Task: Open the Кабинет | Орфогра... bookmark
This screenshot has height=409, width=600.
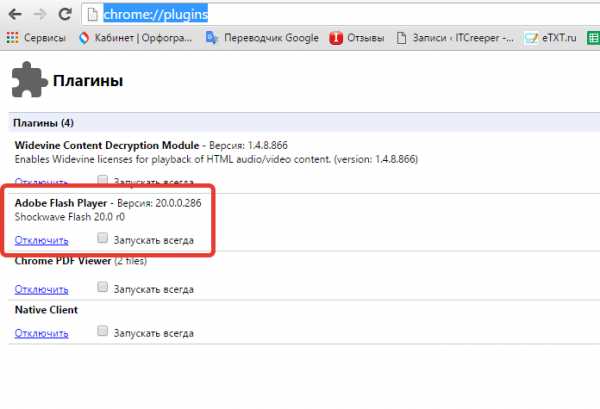Action: pyautogui.click(x=135, y=37)
